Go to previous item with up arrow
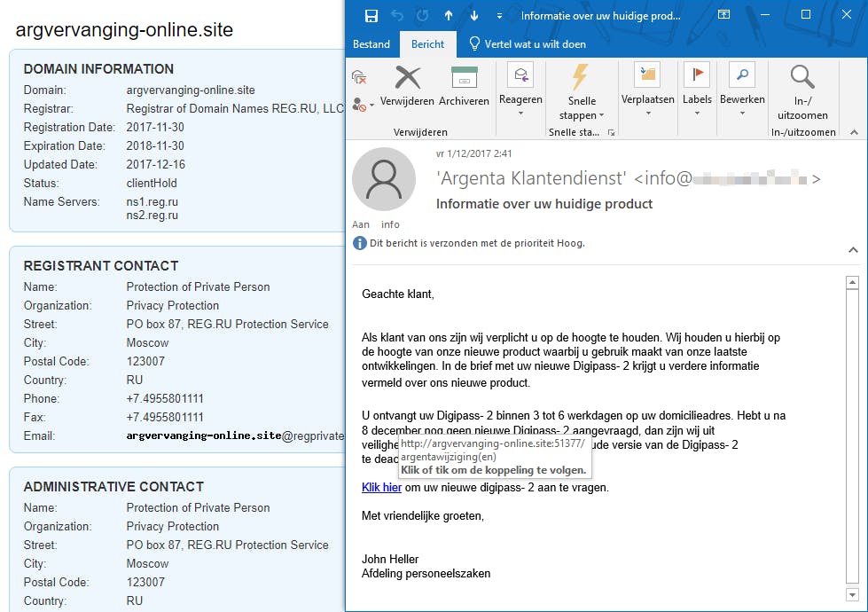 pos(449,15)
